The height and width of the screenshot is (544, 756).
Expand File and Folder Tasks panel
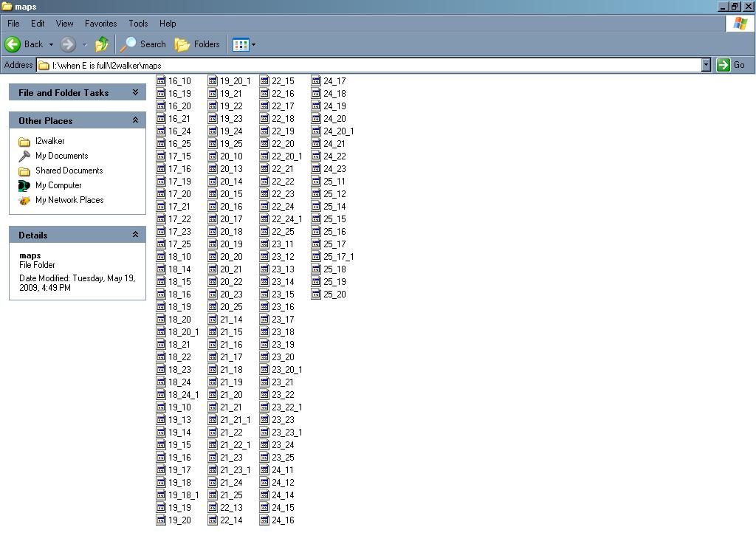point(136,92)
